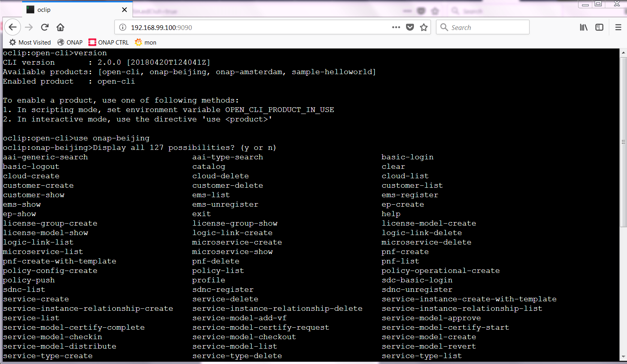Viewport: 627px width, 364px height.
Task: Click 'service-model-checkout' text
Action: (244, 337)
